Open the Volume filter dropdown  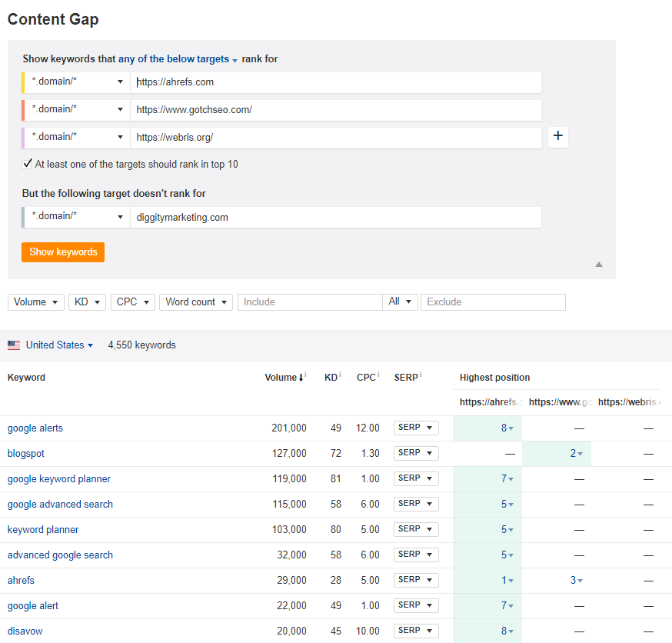pos(36,302)
